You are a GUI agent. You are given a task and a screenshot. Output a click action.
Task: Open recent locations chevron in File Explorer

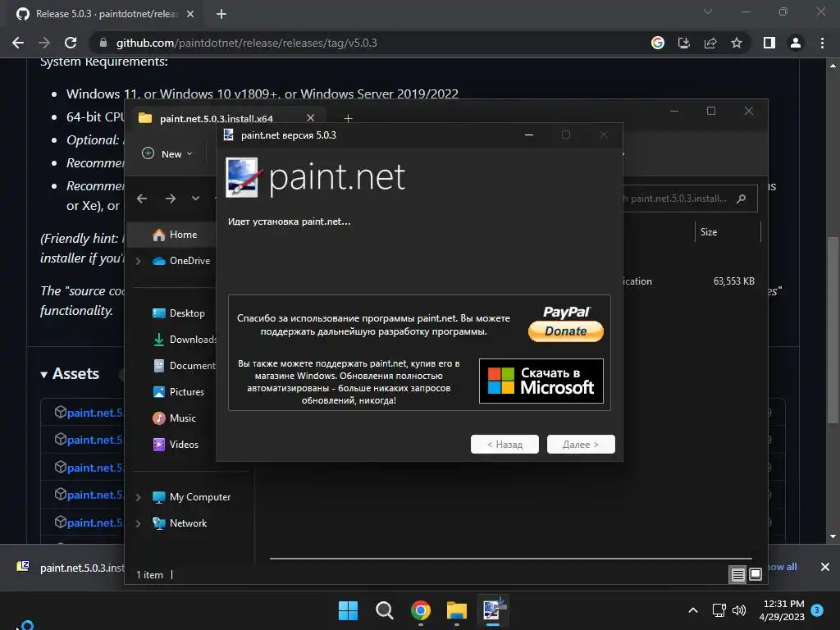coord(195,199)
